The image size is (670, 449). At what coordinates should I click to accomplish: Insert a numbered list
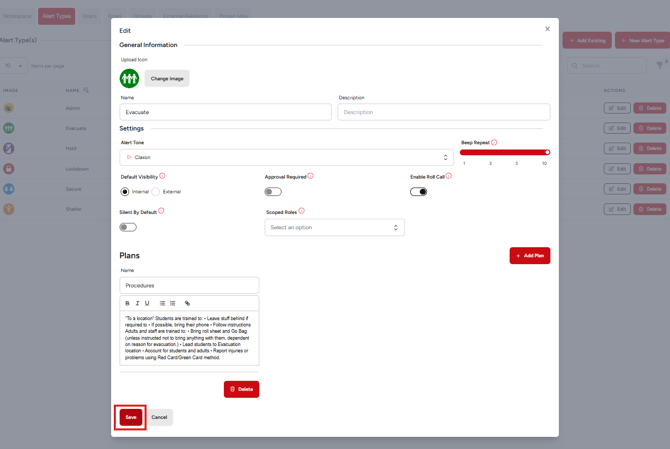tap(173, 303)
